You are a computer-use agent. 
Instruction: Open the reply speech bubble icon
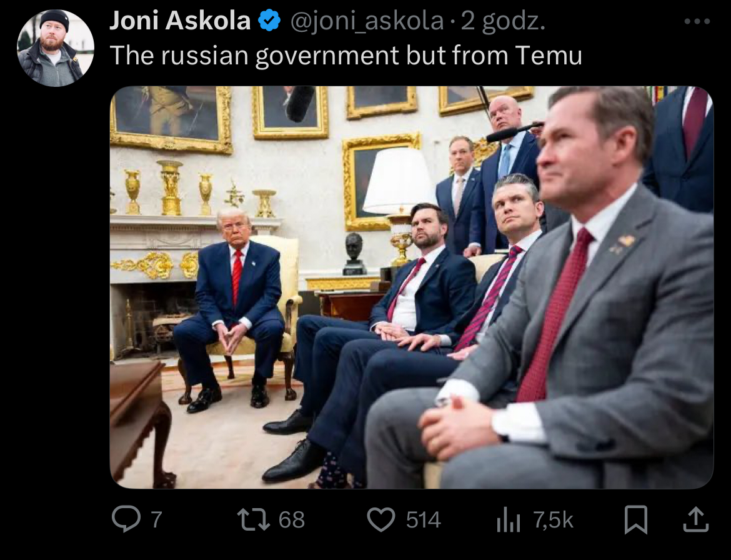126,519
